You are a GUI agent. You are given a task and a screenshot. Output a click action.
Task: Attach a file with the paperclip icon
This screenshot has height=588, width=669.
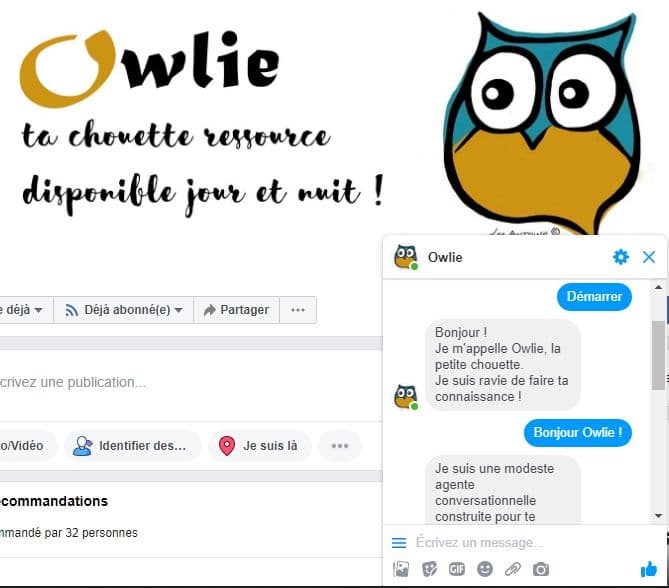[513, 569]
